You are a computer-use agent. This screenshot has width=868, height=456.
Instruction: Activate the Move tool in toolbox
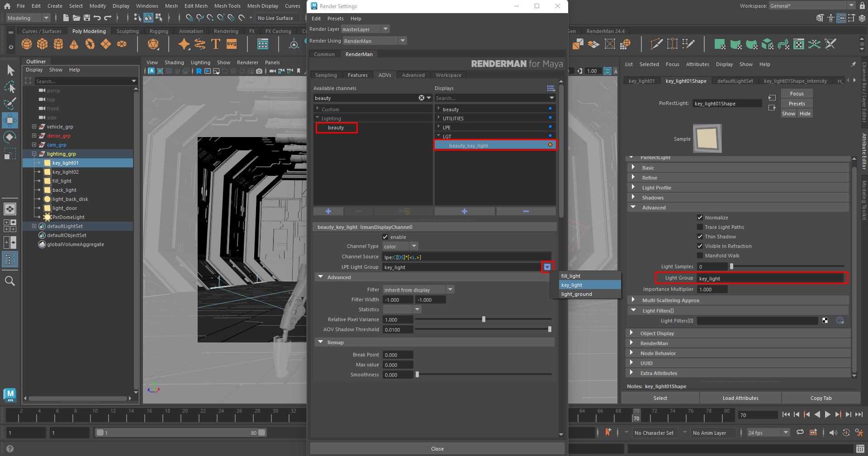pyautogui.click(x=10, y=120)
